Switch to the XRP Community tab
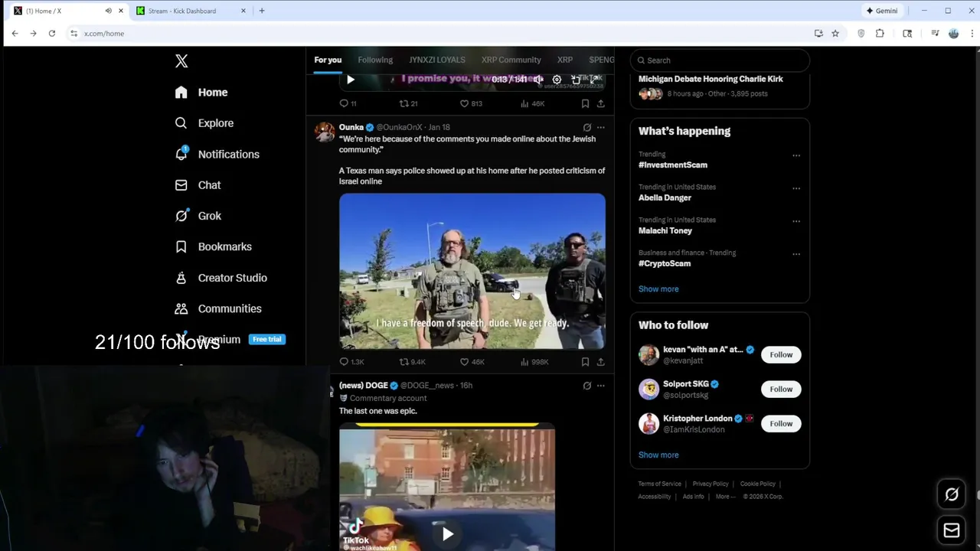Screen dimensions: 980x551 [511, 60]
